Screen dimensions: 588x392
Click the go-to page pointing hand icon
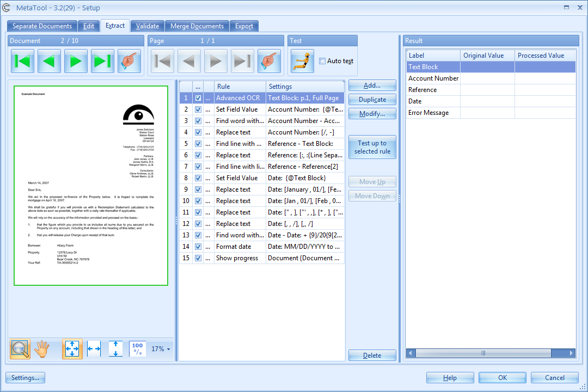[x=269, y=61]
